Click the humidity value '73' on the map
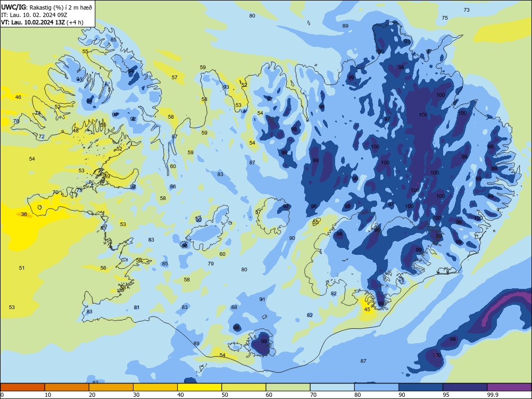The height and width of the screenshot is (399, 532). tap(467, 10)
